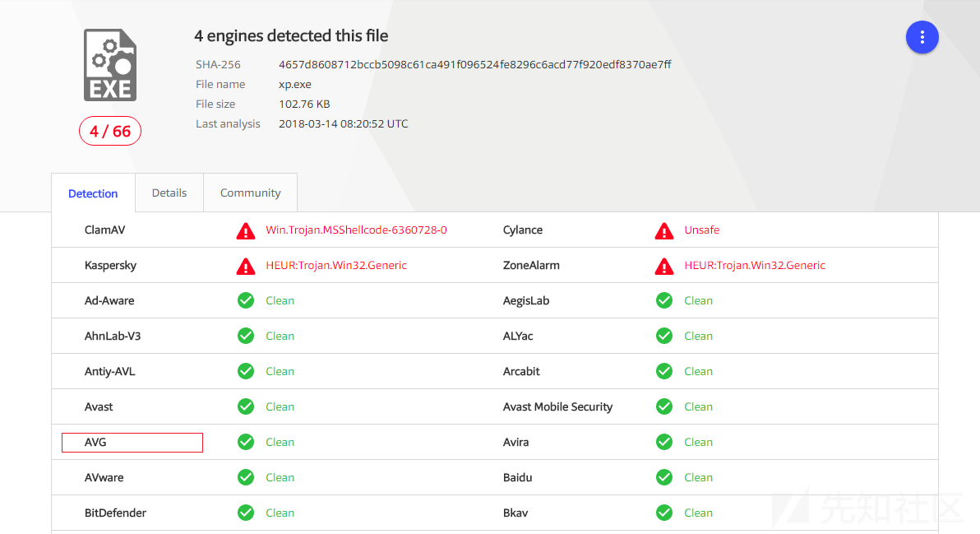Click the heading '4 engines detected this file'
This screenshot has width=980, height=534.
click(291, 35)
